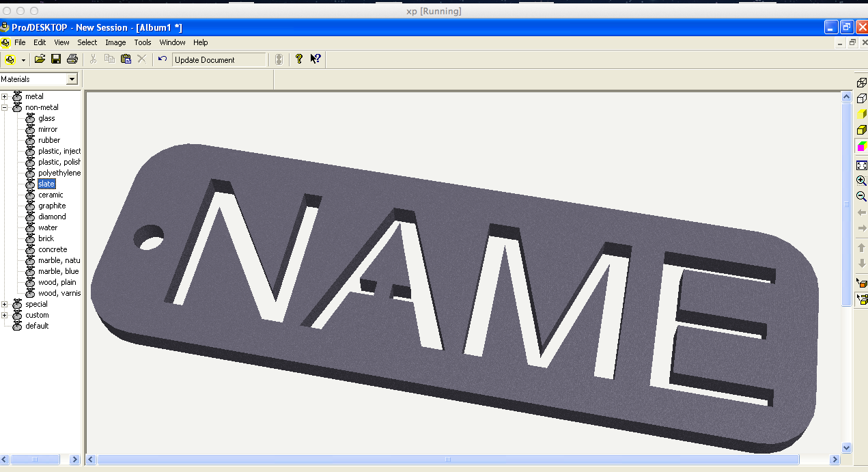The image size is (868, 472).
Task: Save the album with the disk icon
Action: [56, 59]
